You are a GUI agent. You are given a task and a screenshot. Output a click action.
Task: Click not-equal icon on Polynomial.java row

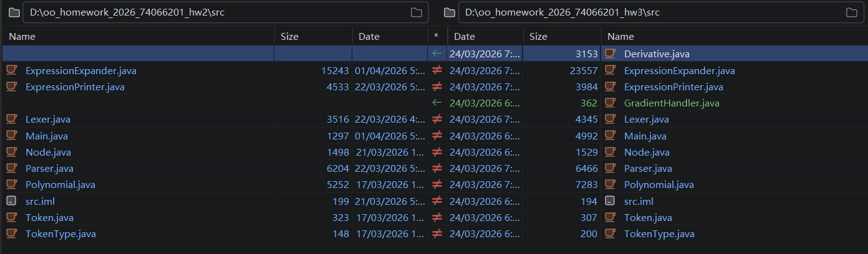tap(437, 184)
